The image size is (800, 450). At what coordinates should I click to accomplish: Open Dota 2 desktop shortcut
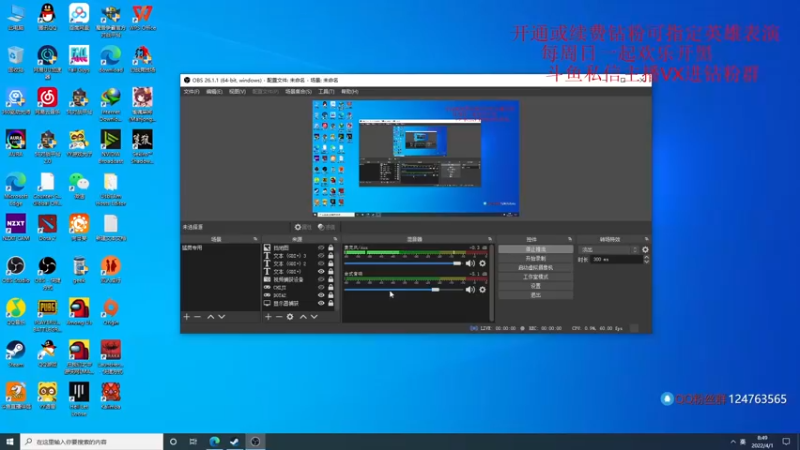(x=47, y=227)
